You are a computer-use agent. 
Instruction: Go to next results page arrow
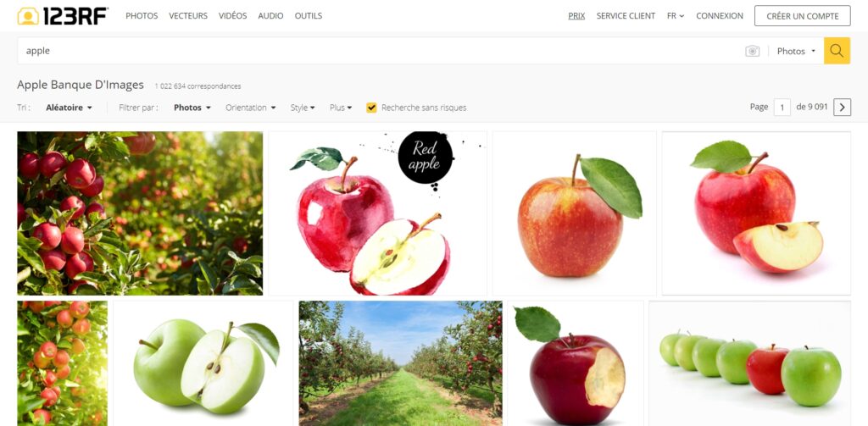[842, 108]
